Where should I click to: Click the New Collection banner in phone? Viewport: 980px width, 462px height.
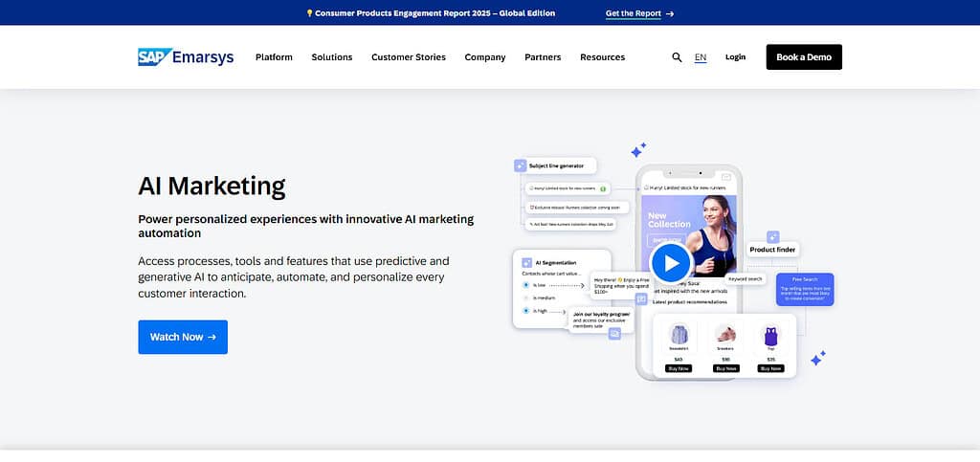tap(688, 235)
